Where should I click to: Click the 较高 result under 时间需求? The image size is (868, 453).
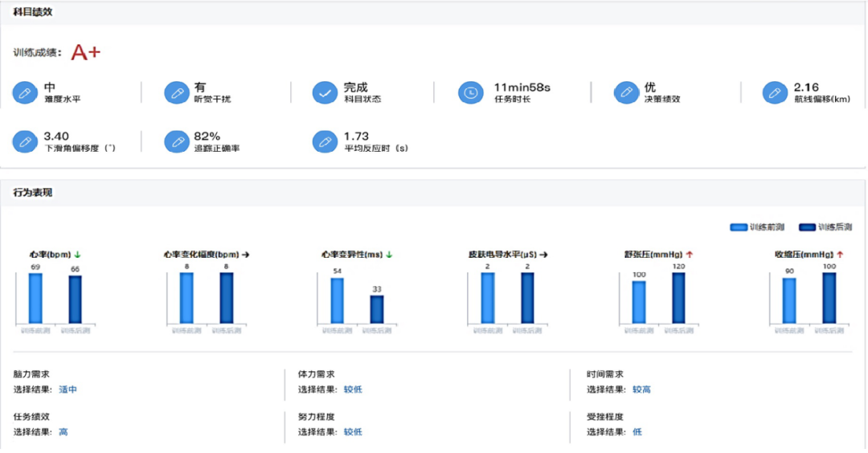click(641, 390)
